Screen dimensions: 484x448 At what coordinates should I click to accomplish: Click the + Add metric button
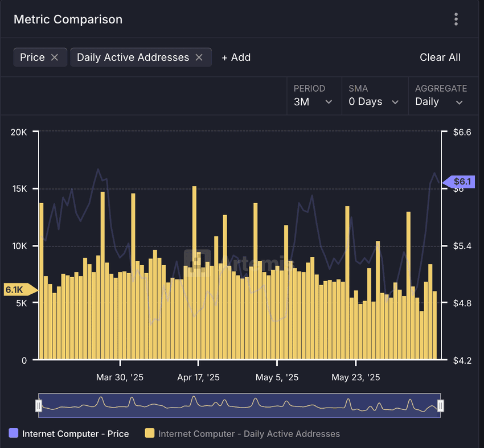pyautogui.click(x=236, y=57)
